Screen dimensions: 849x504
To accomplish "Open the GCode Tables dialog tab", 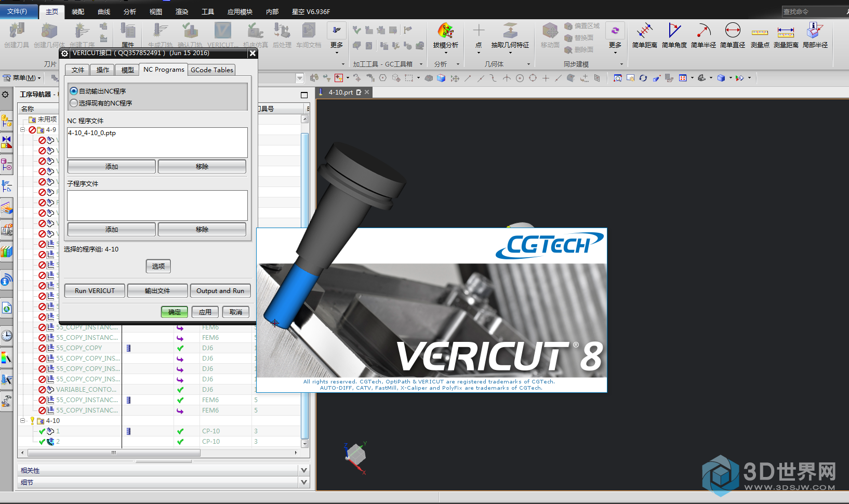I will pyautogui.click(x=212, y=70).
